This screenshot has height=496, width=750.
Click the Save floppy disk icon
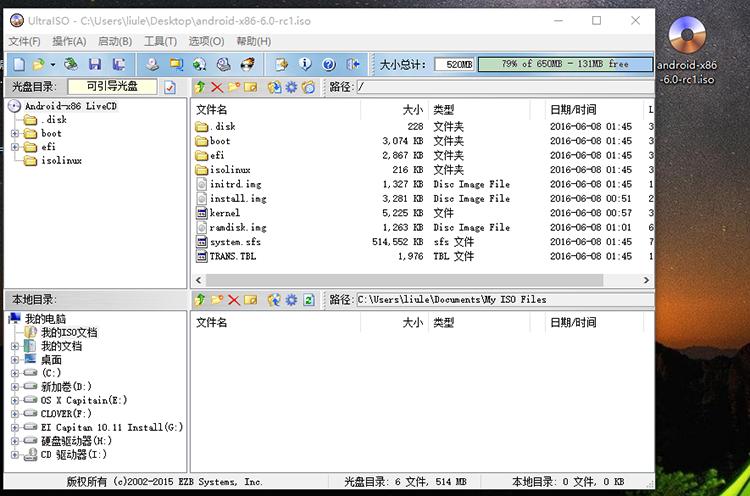(94, 64)
